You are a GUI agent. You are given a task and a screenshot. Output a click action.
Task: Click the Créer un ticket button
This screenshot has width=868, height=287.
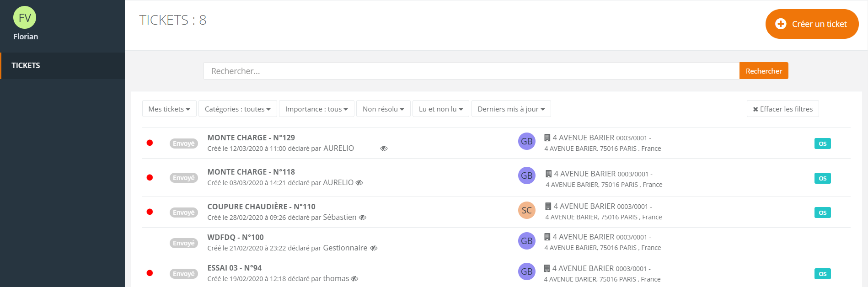coord(812,24)
